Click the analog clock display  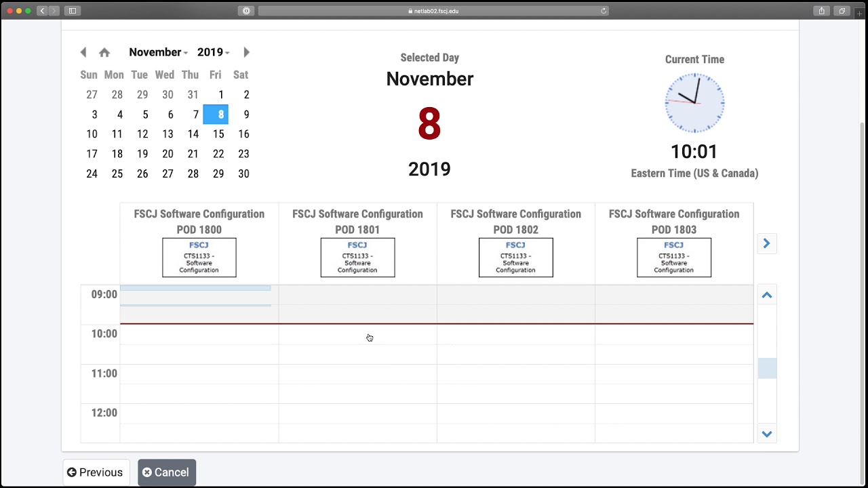(x=694, y=103)
